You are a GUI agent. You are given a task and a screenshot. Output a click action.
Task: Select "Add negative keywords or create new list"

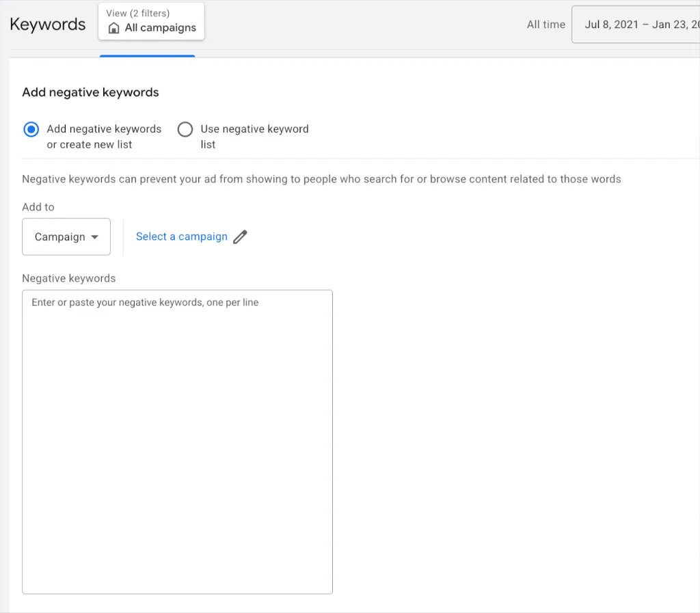click(x=31, y=129)
